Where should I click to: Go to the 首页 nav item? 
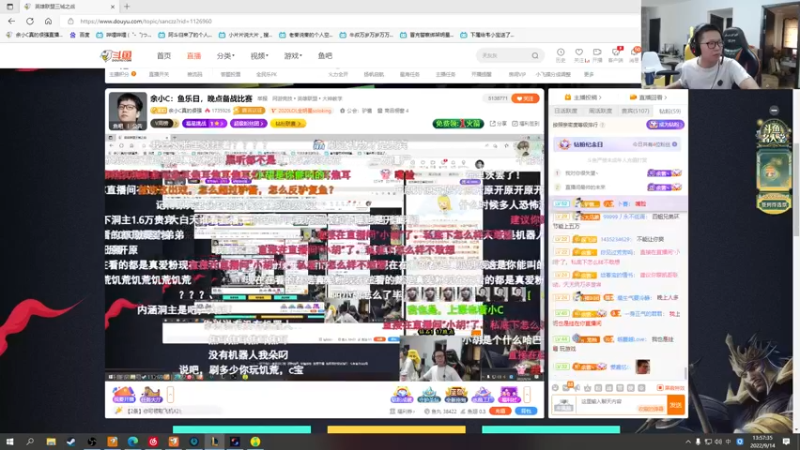pos(164,56)
